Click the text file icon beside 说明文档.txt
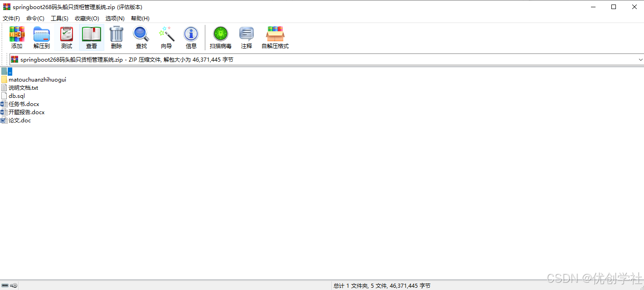This screenshot has height=290, width=644. pyautogui.click(x=4, y=87)
